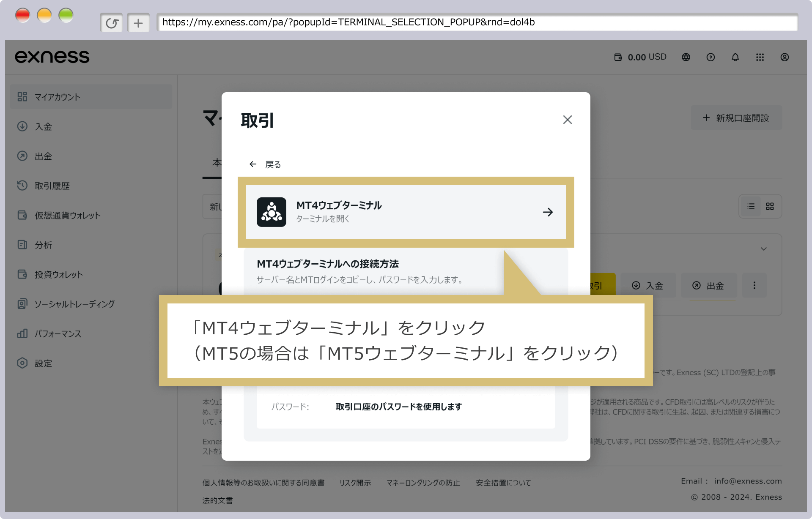Image resolution: width=812 pixels, height=519 pixels.
Task: Open リスク開示 footer link
Action: point(355,483)
